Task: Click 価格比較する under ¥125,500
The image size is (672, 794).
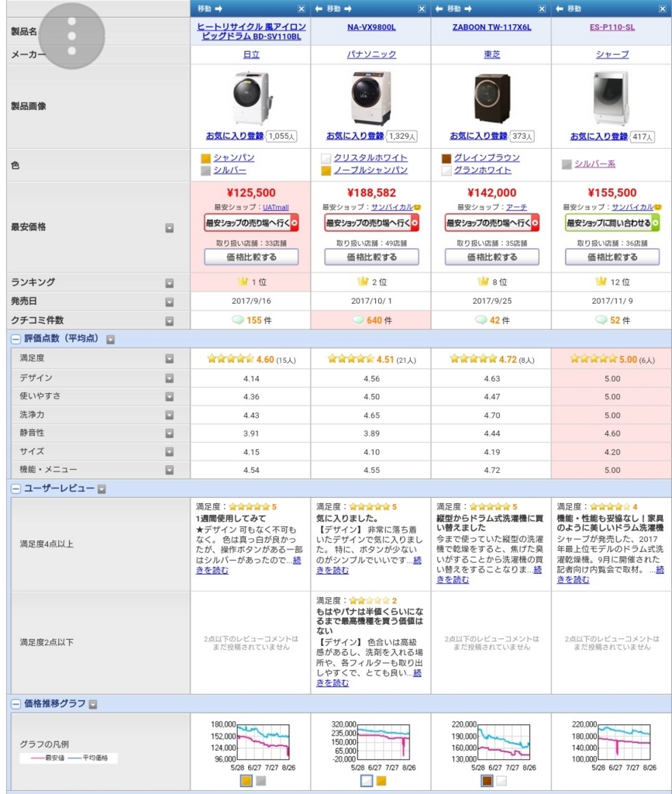Action: pyautogui.click(x=251, y=257)
